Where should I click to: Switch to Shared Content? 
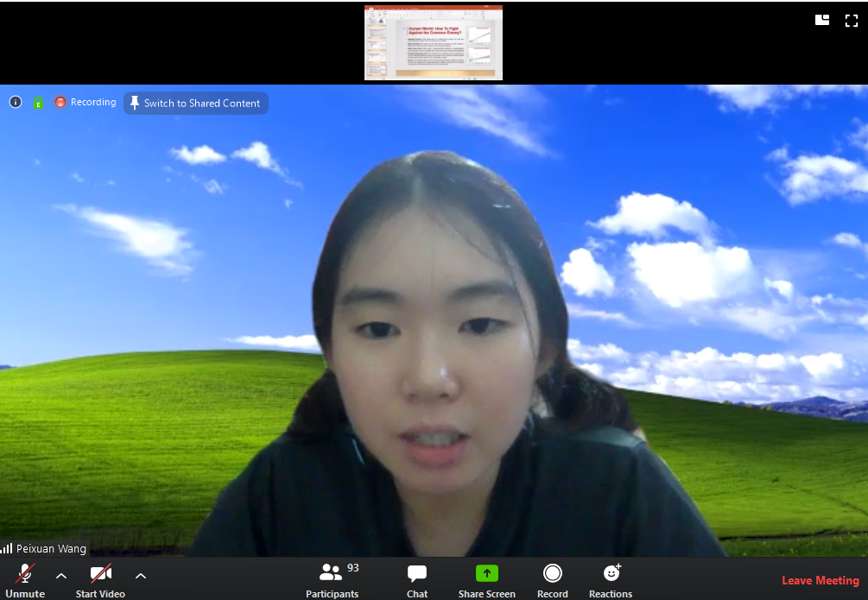[196, 103]
